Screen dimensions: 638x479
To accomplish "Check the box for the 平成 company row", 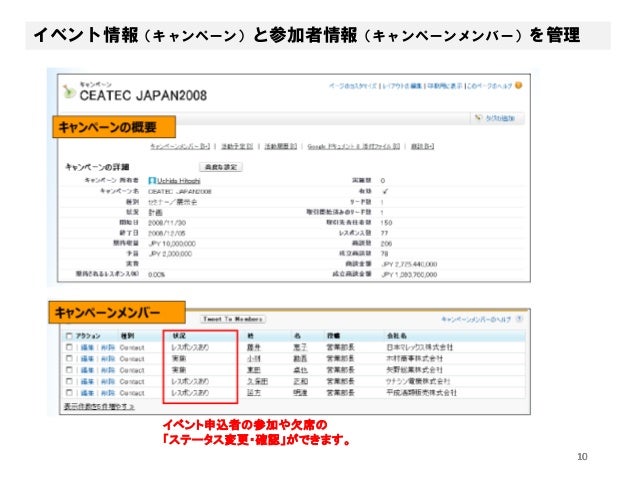I will coord(69,393).
